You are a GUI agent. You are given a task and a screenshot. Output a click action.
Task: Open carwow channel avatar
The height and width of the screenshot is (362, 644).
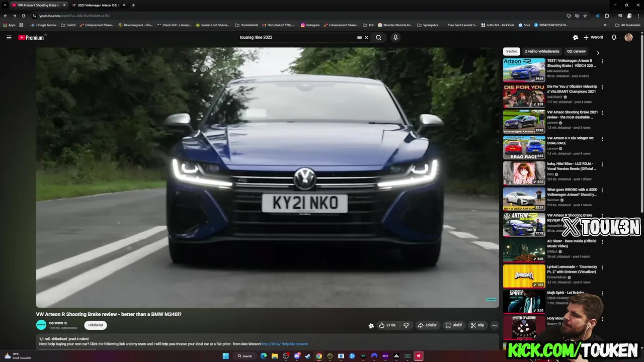tap(41, 325)
